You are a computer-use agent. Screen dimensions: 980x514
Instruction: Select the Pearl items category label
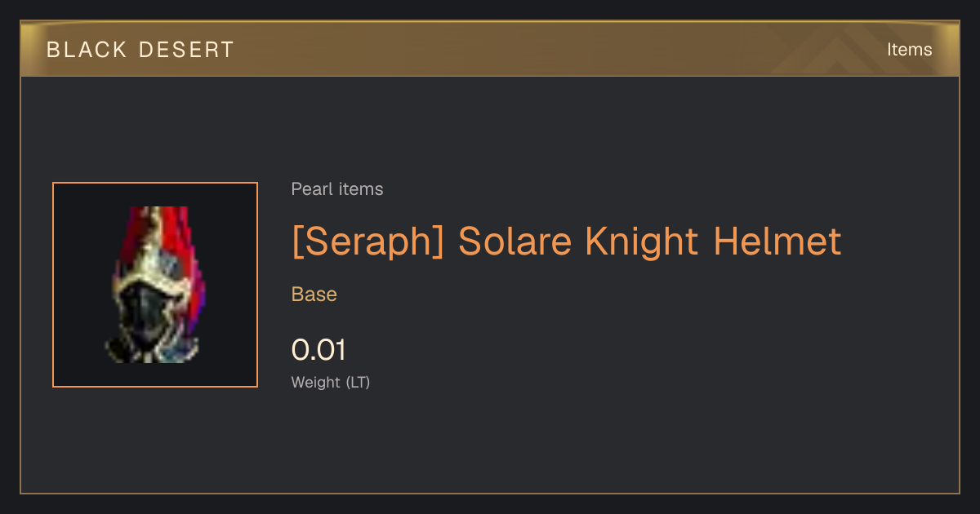(337, 189)
